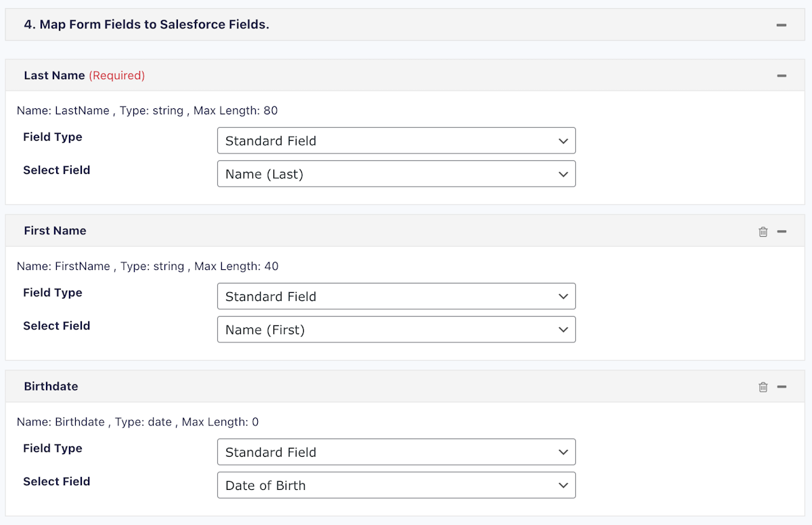This screenshot has width=812, height=525.
Task: Click the Birthdate panel title
Action: click(51, 386)
